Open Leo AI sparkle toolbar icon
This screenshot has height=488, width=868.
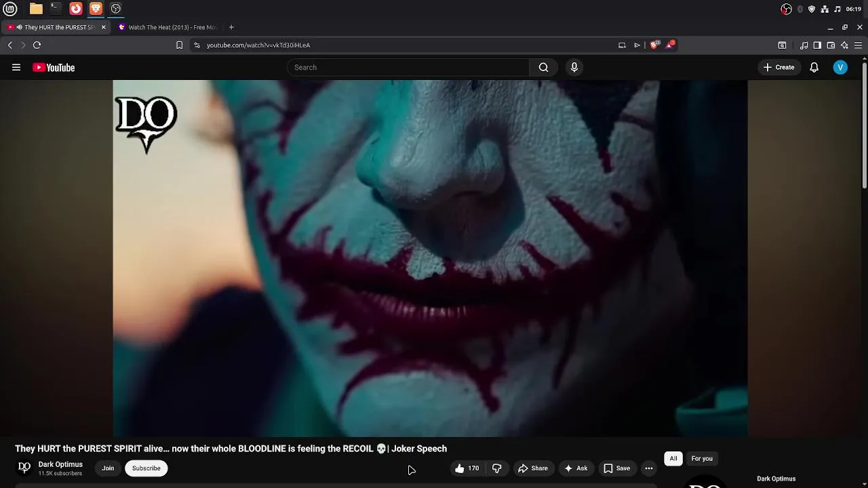click(844, 45)
